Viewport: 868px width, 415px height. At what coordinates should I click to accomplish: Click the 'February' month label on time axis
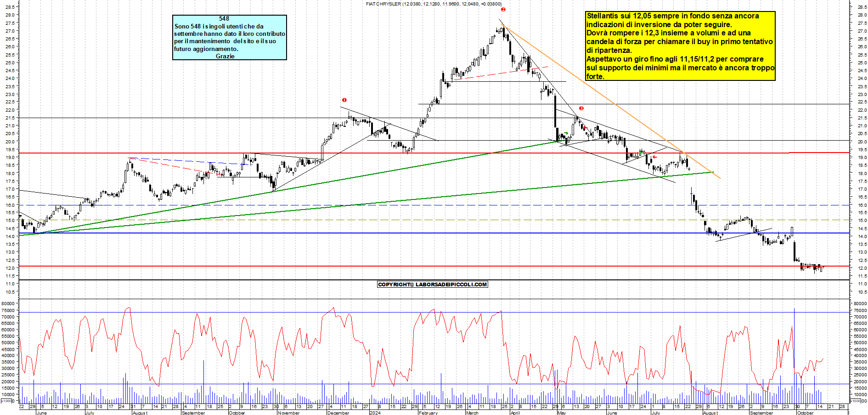[428, 413]
